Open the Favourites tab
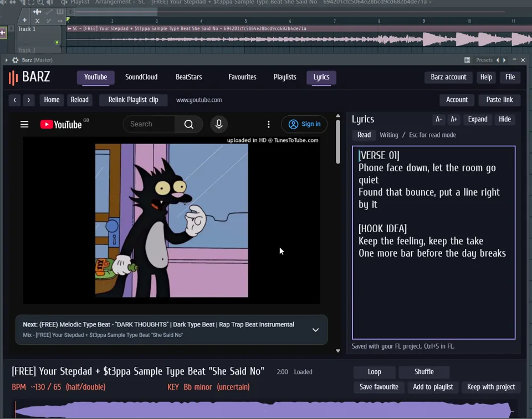 coord(242,78)
